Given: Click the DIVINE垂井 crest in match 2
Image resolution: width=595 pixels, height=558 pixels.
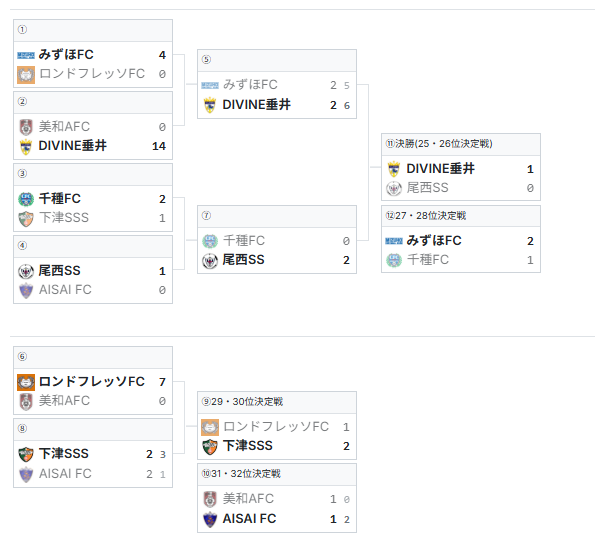Looking at the screenshot, I should [x=26, y=147].
